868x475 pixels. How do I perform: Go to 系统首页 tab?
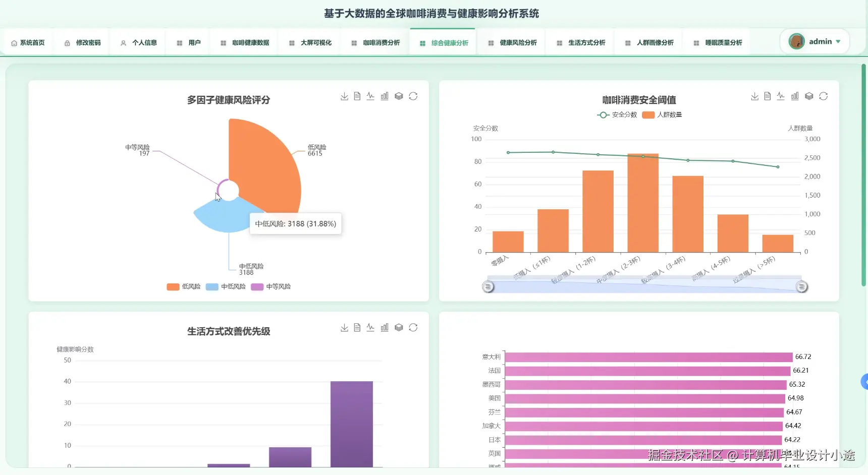[28, 43]
